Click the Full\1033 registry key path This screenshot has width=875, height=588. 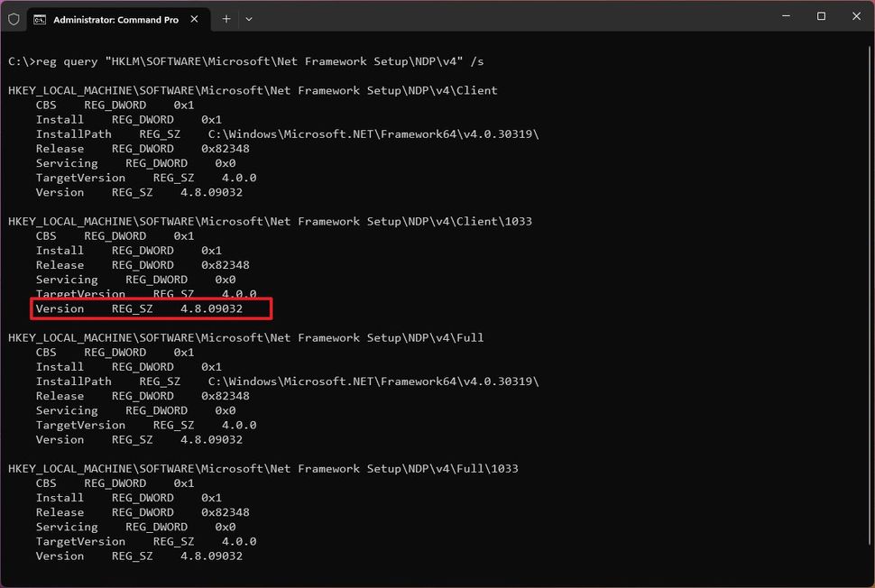tap(262, 468)
